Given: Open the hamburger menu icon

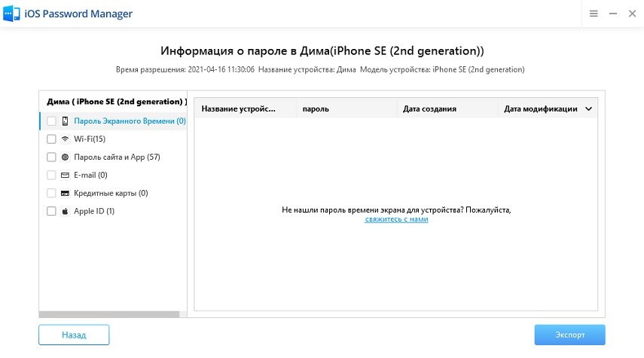Looking at the screenshot, I should click(x=594, y=14).
